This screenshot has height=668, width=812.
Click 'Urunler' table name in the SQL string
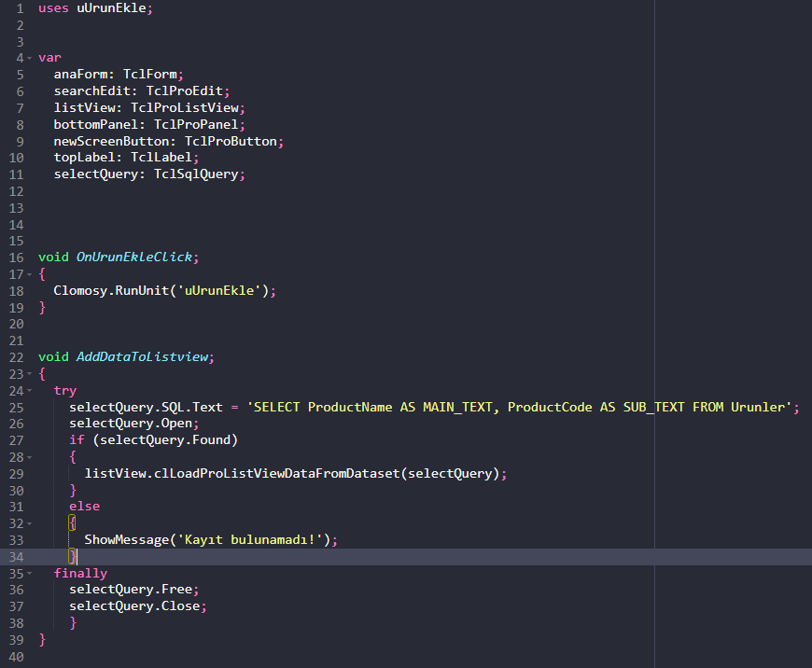tap(758, 407)
